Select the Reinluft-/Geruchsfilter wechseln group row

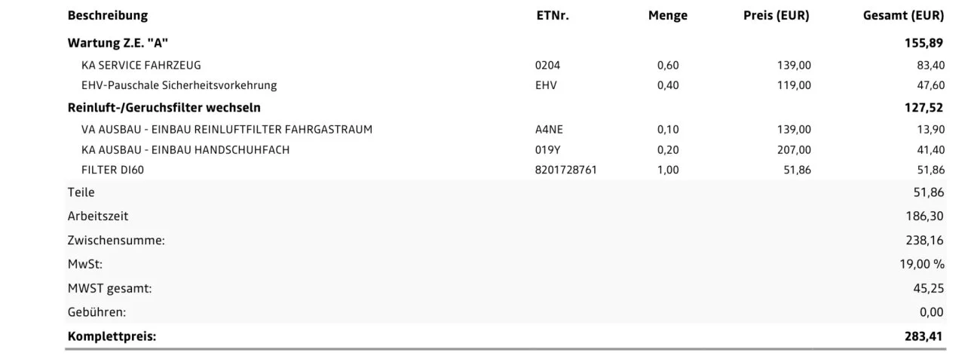click(506, 108)
